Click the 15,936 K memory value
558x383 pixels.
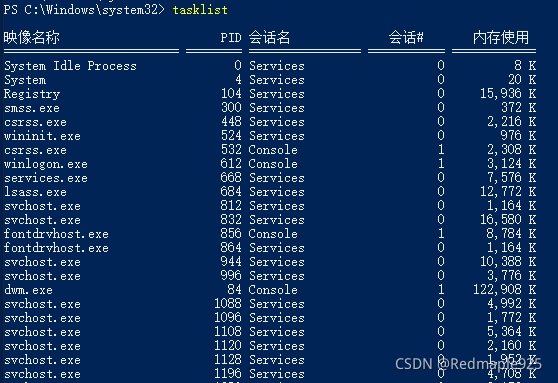pos(508,94)
